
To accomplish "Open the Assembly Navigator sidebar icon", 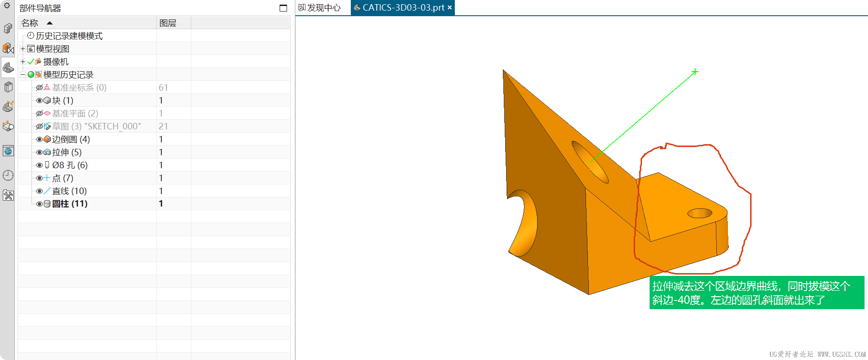I will [x=8, y=28].
